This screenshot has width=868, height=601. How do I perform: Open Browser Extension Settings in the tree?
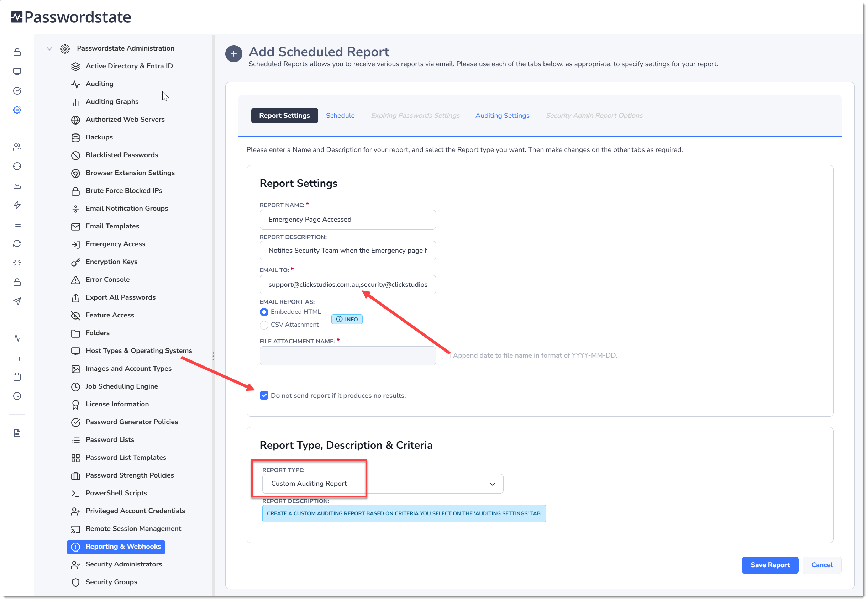click(x=130, y=173)
